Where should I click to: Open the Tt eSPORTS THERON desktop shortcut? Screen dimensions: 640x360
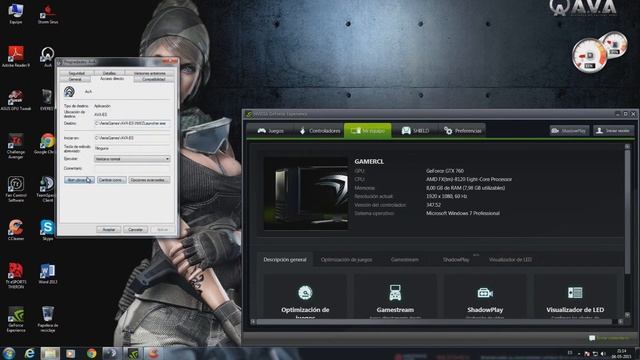16,276
